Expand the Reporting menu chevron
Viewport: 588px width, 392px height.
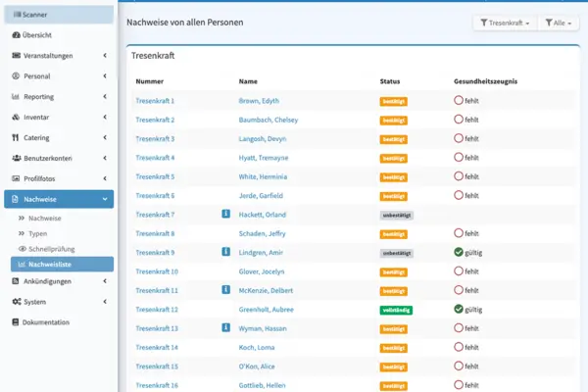pyautogui.click(x=105, y=97)
